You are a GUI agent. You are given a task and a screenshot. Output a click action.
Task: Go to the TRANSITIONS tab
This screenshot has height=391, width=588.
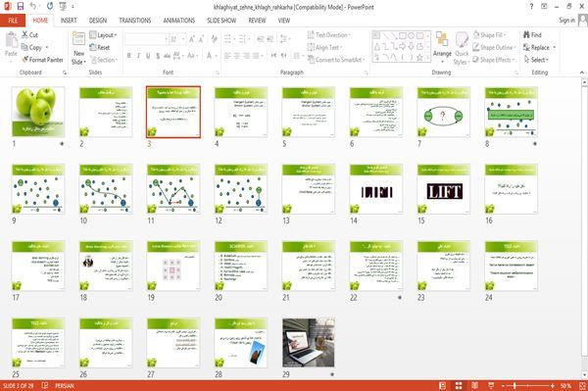click(135, 21)
